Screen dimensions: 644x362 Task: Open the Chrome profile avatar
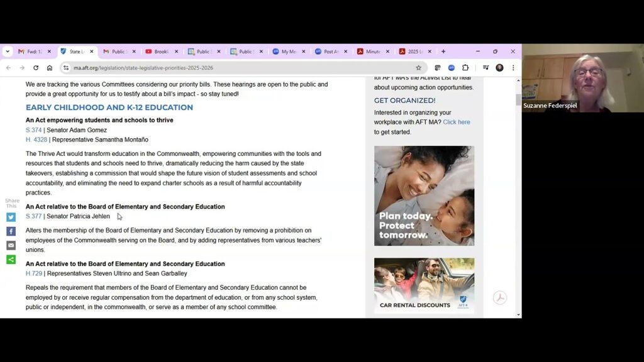[499, 68]
